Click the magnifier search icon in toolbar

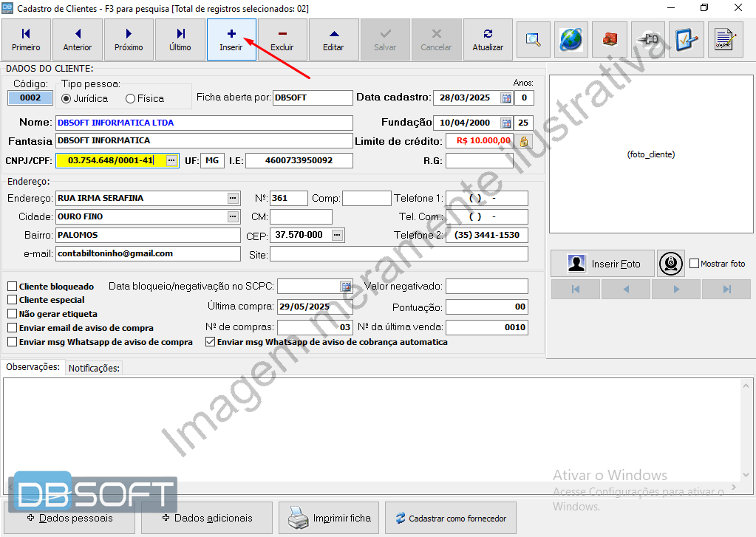tap(533, 40)
